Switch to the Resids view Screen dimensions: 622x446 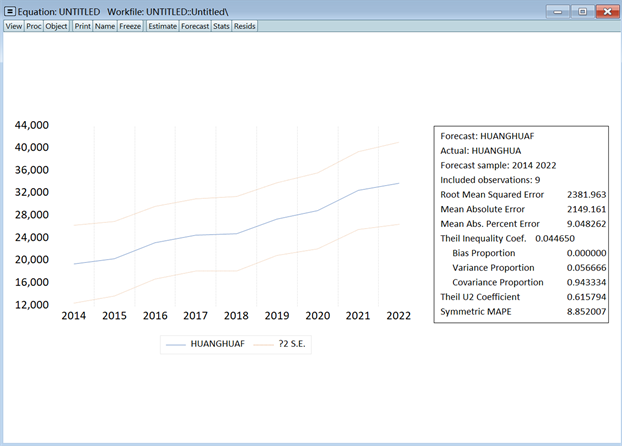click(244, 26)
